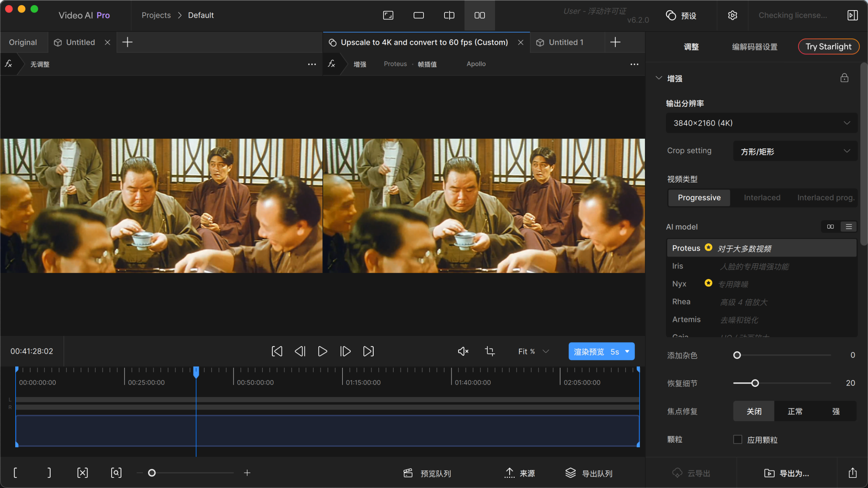Select the single pane view icon
Image resolution: width=868 pixels, height=488 pixels.
coord(418,15)
